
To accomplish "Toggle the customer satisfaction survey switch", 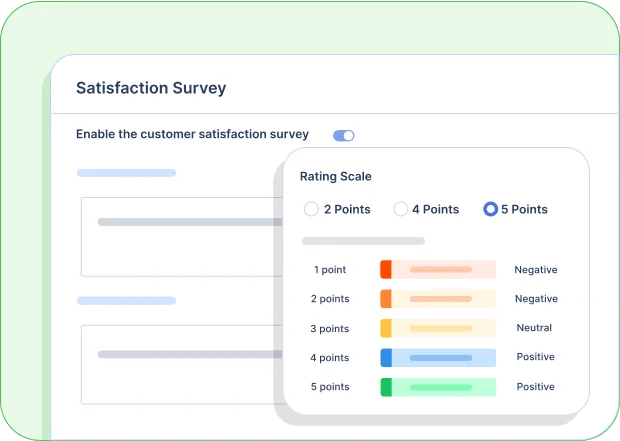I will [x=344, y=135].
